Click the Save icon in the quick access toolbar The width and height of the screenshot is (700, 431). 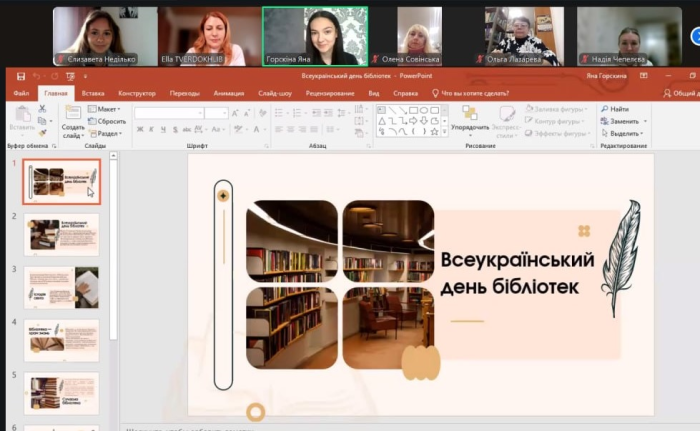point(21,76)
